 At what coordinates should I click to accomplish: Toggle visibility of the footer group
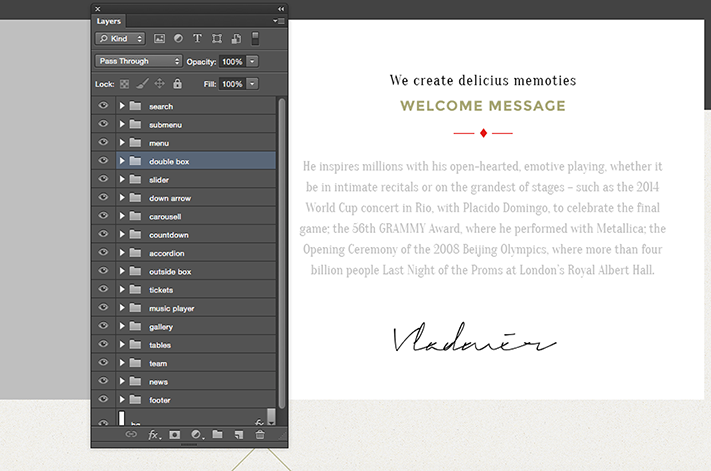103,399
